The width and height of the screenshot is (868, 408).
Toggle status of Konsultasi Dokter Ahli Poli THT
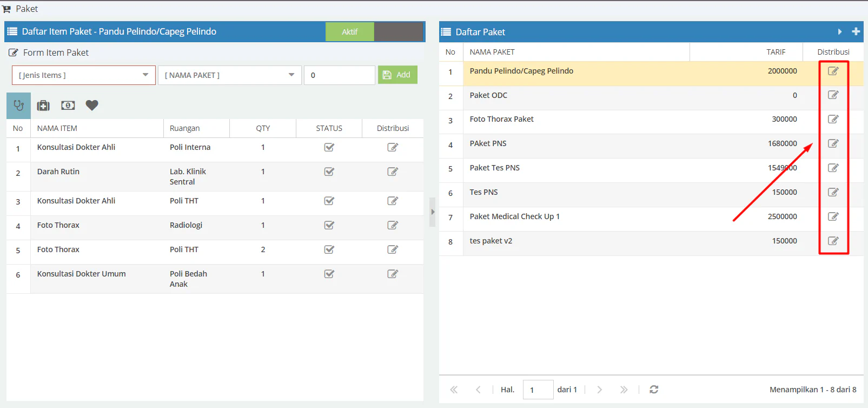pyautogui.click(x=329, y=201)
